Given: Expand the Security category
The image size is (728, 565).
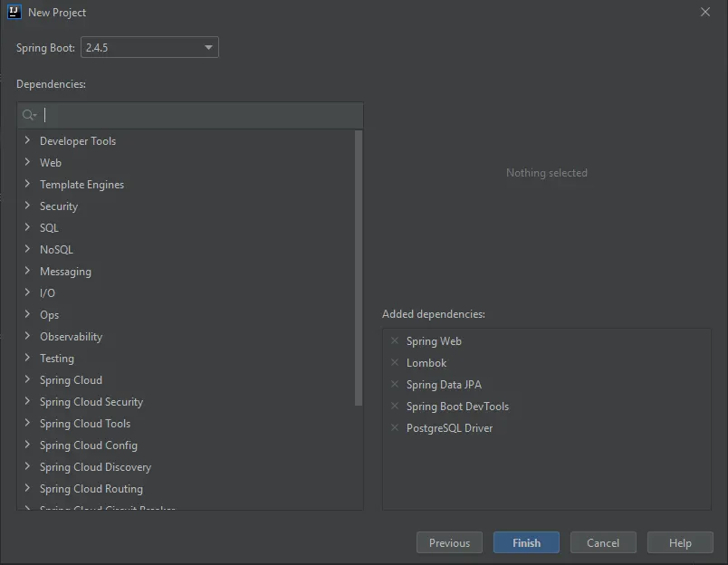Looking at the screenshot, I should click(x=27, y=206).
